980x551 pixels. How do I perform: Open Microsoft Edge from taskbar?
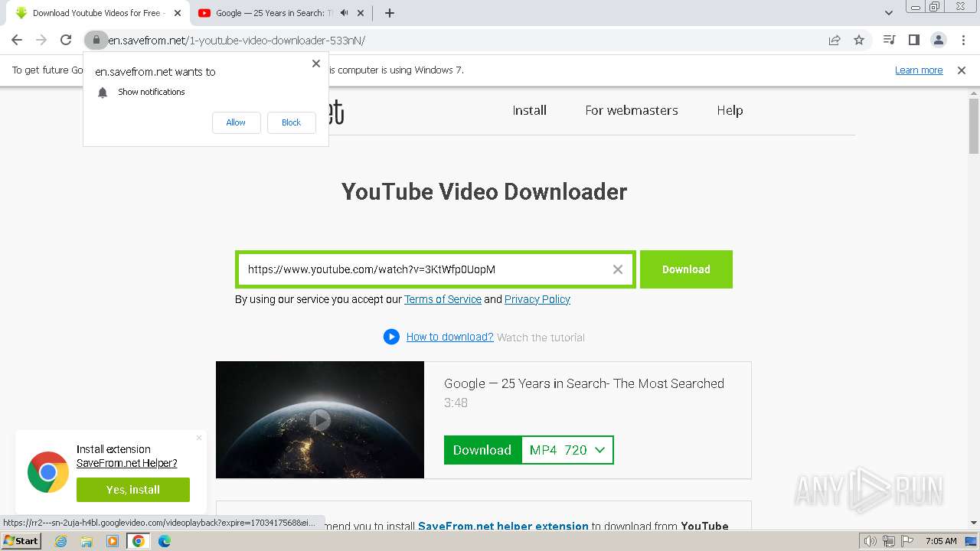165,541
